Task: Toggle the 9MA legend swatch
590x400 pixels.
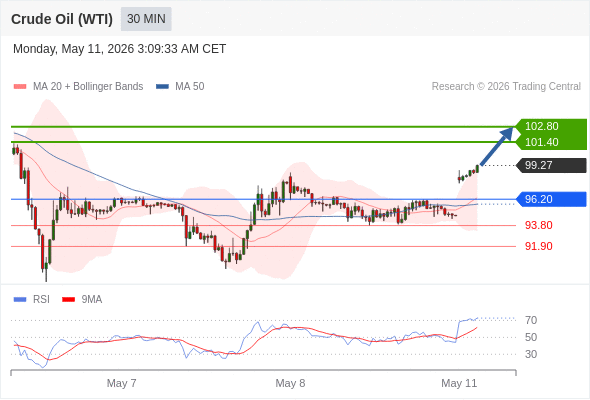Action: pos(68,300)
